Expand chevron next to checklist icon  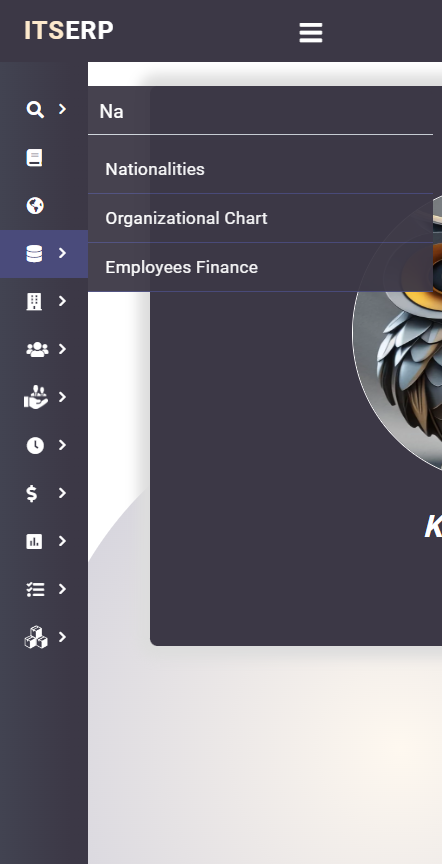point(62,589)
